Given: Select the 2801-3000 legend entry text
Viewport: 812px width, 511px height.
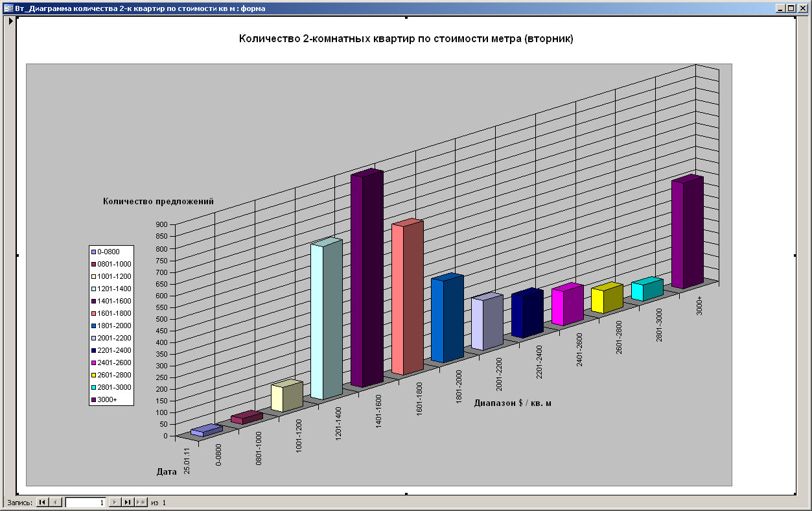Looking at the screenshot, I should pyautogui.click(x=115, y=387).
